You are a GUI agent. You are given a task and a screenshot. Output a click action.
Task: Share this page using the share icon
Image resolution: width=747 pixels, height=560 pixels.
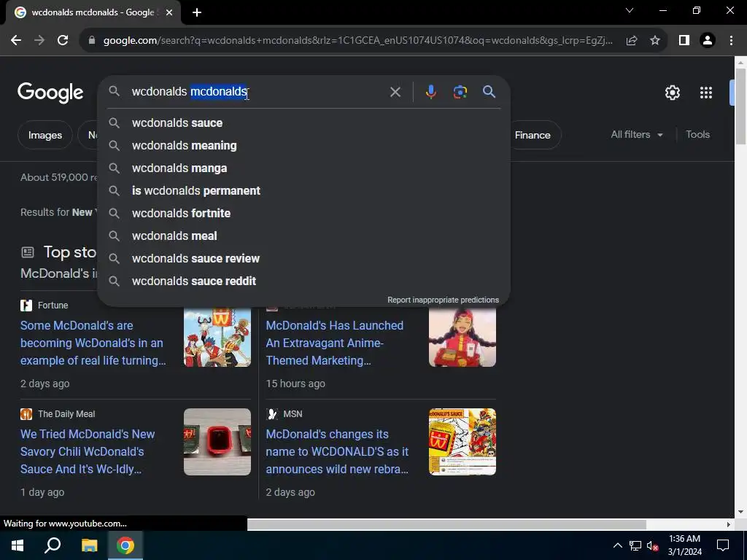coord(632,41)
